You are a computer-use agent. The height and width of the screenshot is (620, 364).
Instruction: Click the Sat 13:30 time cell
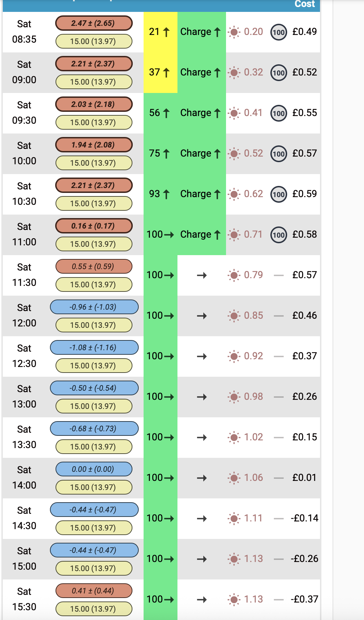pos(24,437)
